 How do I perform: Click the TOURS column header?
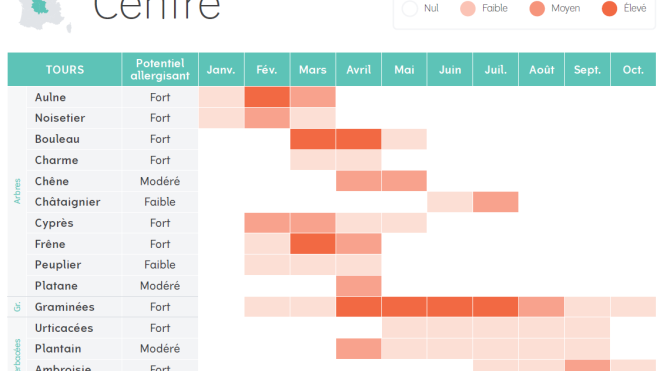(x=65, y=69)
